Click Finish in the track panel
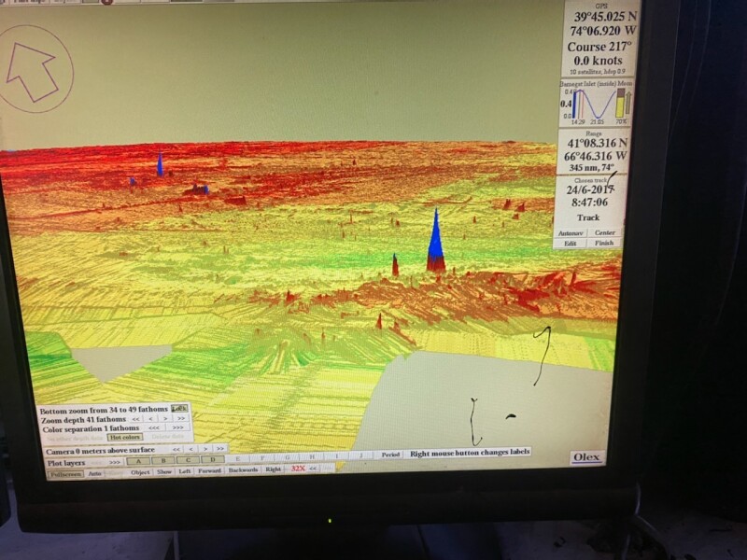 [605, 243]
